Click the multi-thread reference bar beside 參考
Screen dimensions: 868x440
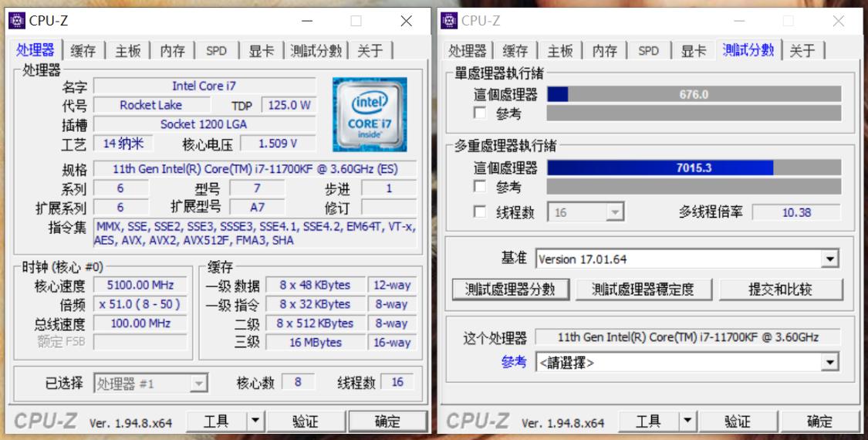[694, 186]
